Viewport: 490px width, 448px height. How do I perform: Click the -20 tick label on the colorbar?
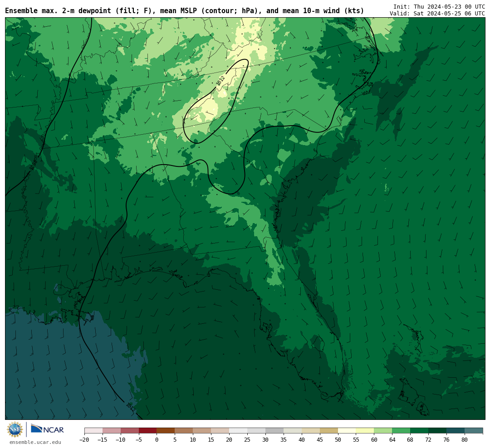[84, 440]
